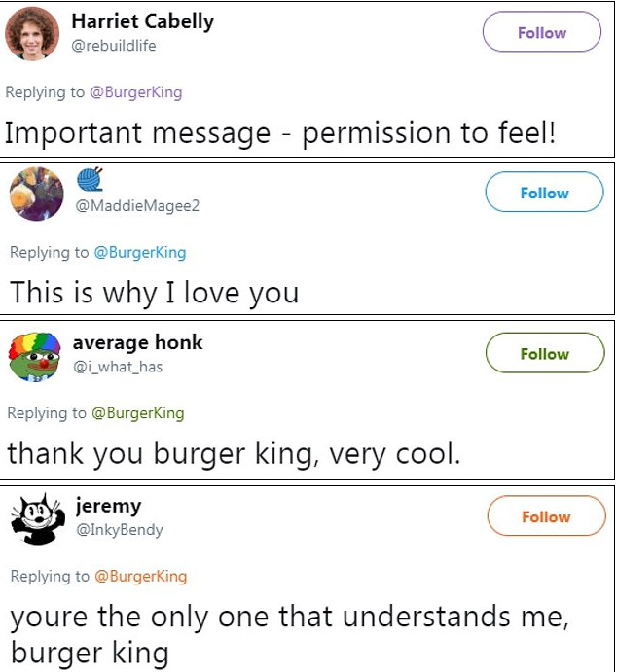Open Harriet Cabelly's profile picture
This screenshot has width=617, height=672.
(x=33, y=34)
